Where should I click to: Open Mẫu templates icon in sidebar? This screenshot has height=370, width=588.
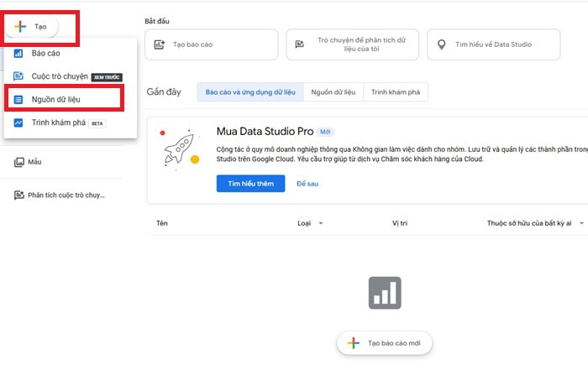(x=18, y=162)
